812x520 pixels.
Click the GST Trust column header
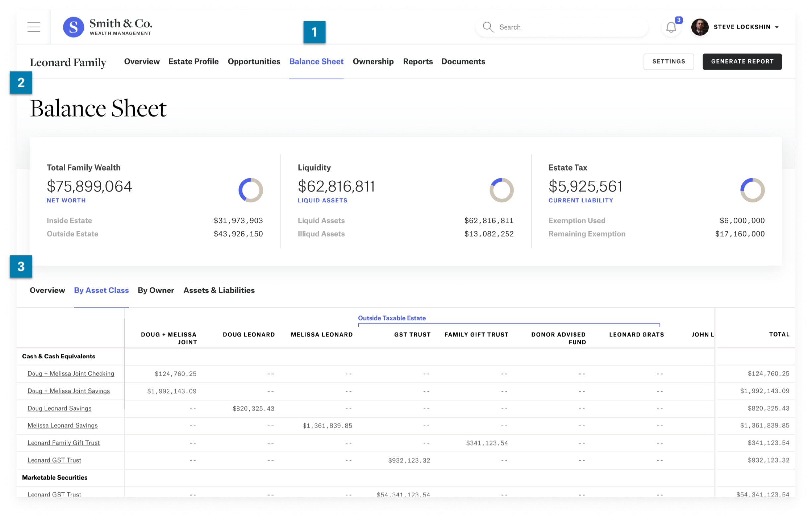(412, 334)
